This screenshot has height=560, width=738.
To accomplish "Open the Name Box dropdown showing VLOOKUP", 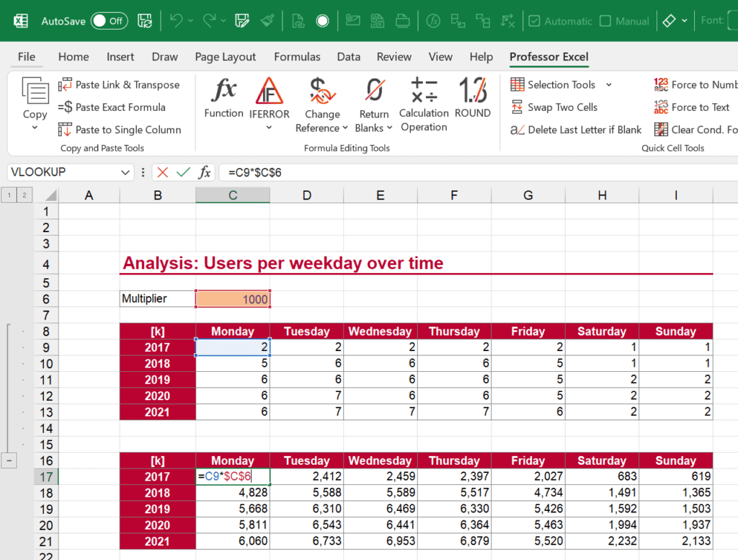I will (x=124, y=172).
